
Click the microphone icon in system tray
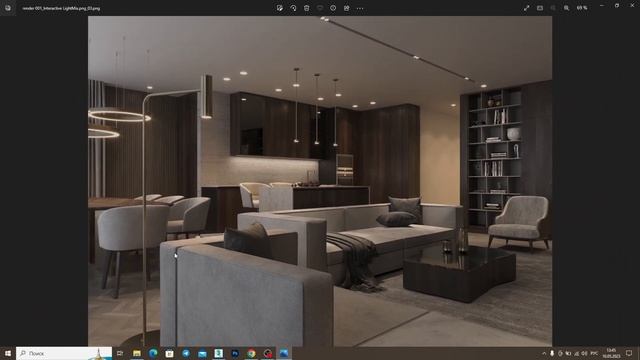pos(552,353)
